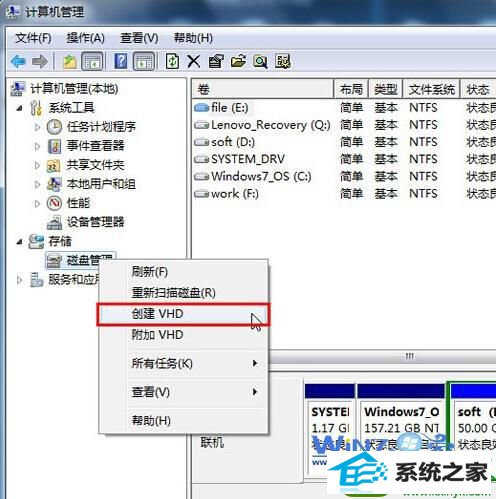The width and height of the screenshot is (496, 499).
Task: Open the blue question mark Help icon
Action: (121, 62)
